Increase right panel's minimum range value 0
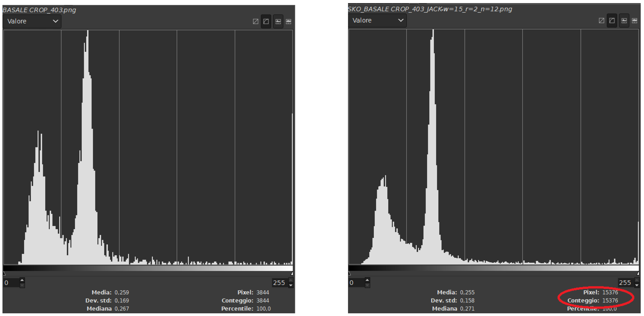 coord(367,280)
